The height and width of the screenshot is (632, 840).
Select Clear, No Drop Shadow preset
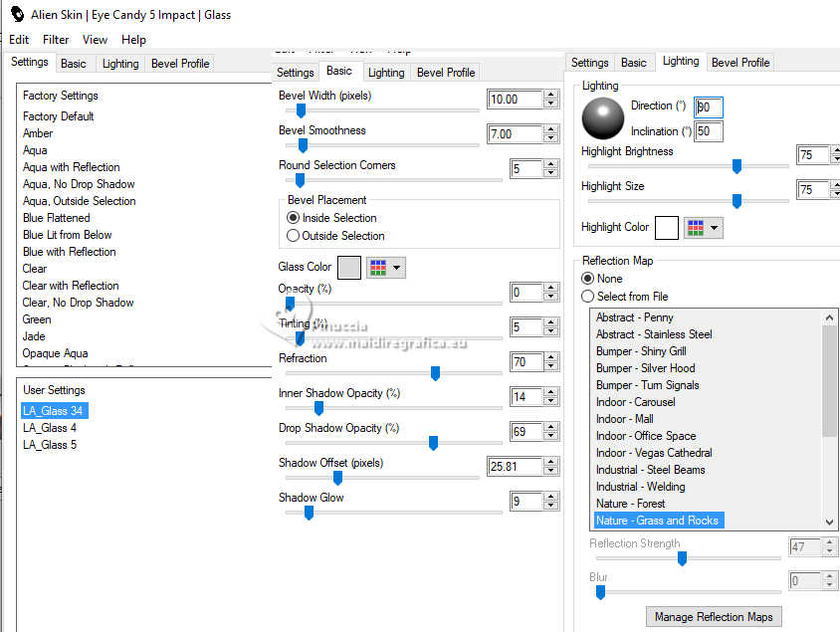click(78, 303)
